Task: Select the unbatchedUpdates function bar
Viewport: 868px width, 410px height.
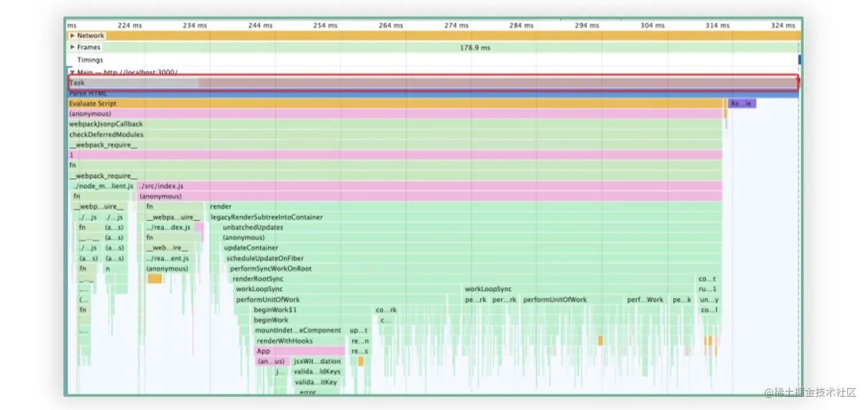Action: coord(472,228)
